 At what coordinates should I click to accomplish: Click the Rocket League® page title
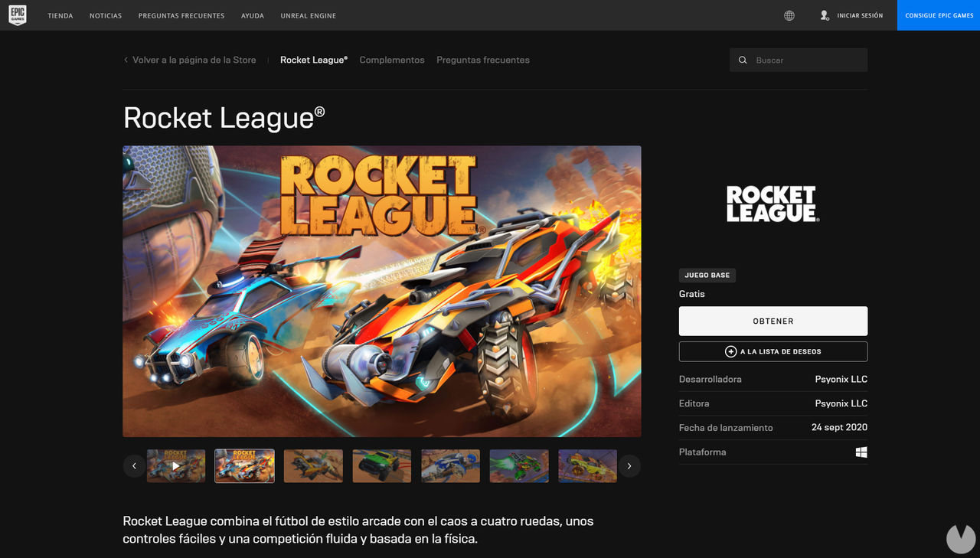point(224,118)
